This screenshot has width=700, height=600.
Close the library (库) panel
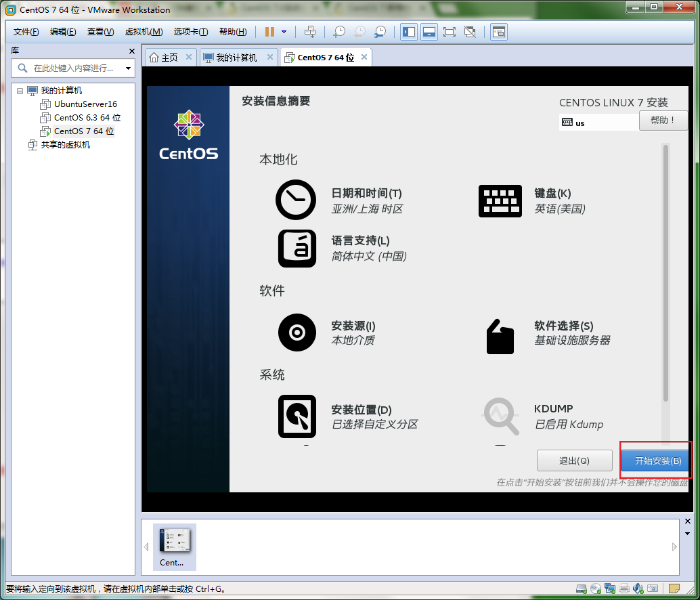pos(132,51)
